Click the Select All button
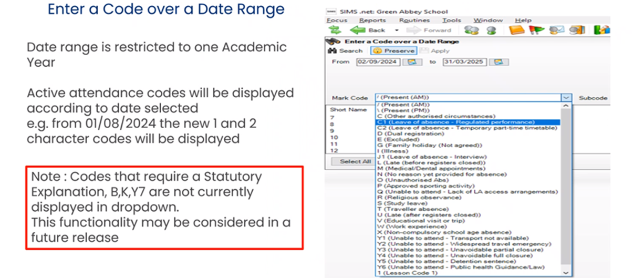Image resolution: width=644 pixels, height=278 pixels. tap(355, 161)
